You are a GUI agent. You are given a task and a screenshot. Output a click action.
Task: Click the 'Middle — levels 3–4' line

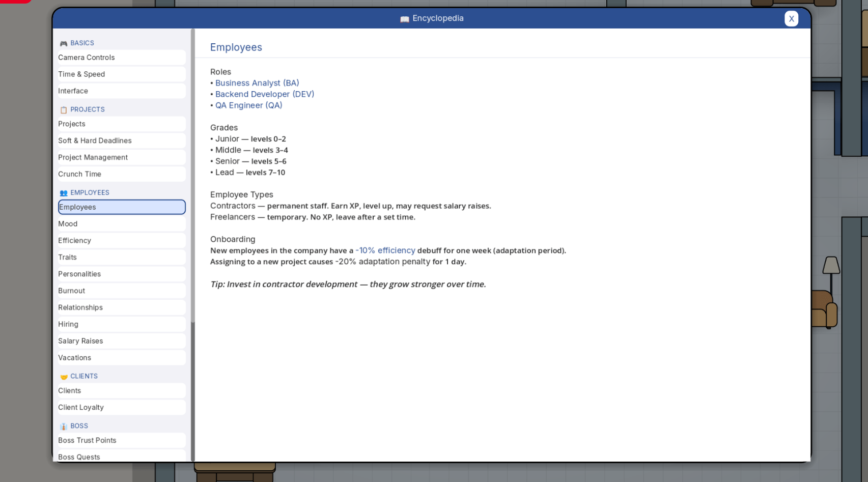click(249, 150)
